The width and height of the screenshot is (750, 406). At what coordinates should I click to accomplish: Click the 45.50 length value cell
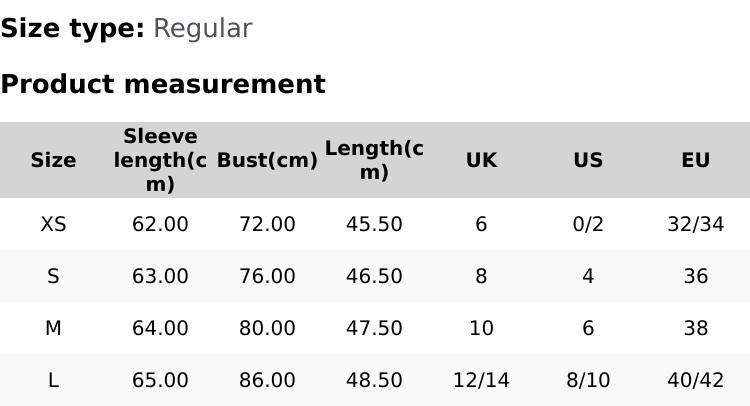tap(374, 224)
